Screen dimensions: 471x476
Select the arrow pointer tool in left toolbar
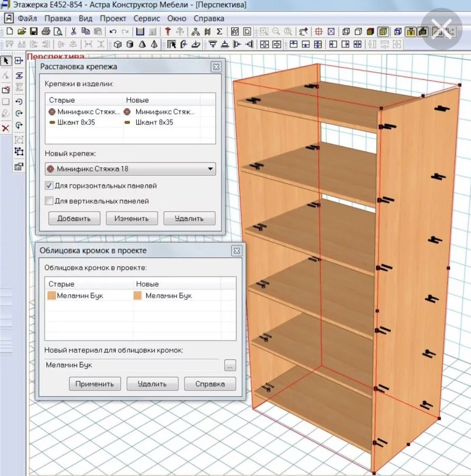pyautogui.click(x=6, y=61)
